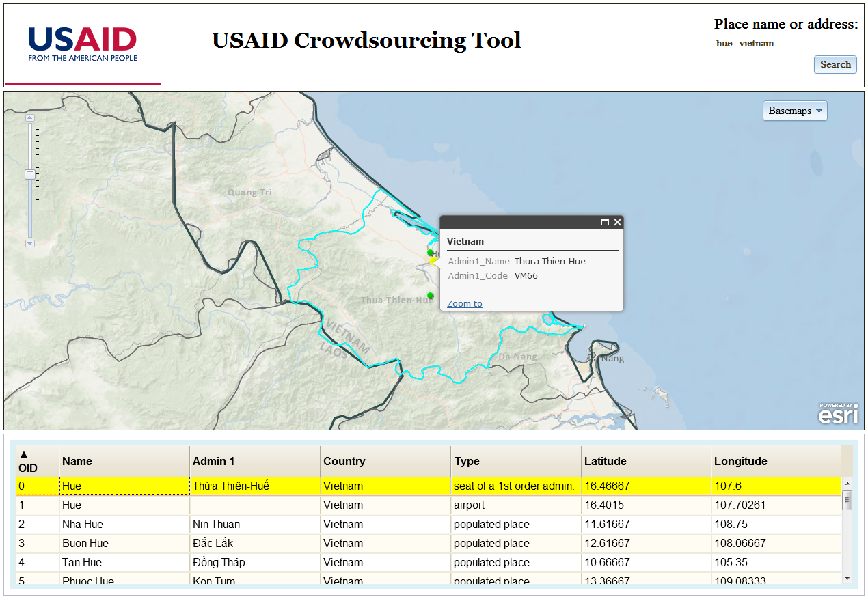Image resolution: width=868 pixels, height=599 pixels.
Task: Sort by Longitude column header
Action: pyautogui.click(x=776, y=462)
